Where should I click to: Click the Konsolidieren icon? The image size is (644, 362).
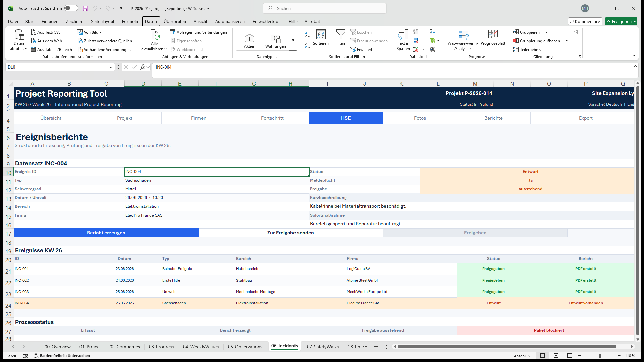click(x=432, y=32)
